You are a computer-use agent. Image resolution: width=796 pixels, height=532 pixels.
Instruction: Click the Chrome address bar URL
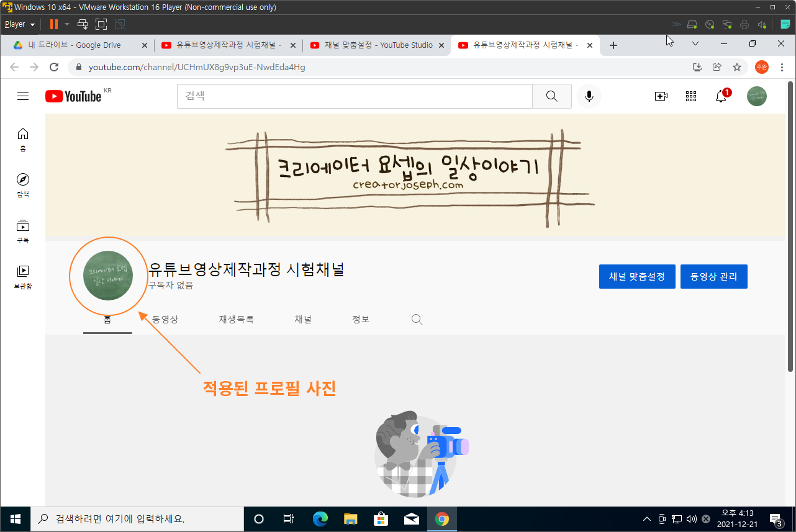197,67
